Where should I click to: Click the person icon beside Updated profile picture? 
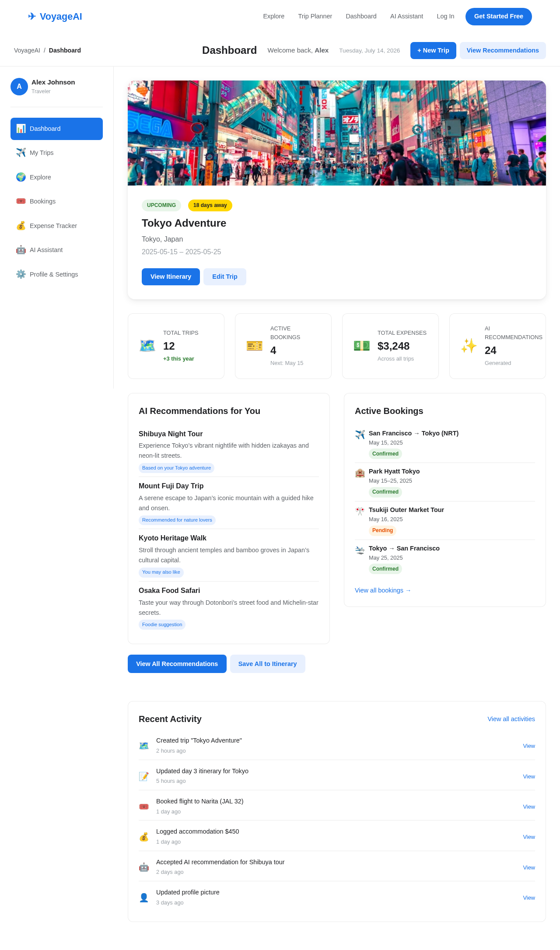[x=144, y=897]
